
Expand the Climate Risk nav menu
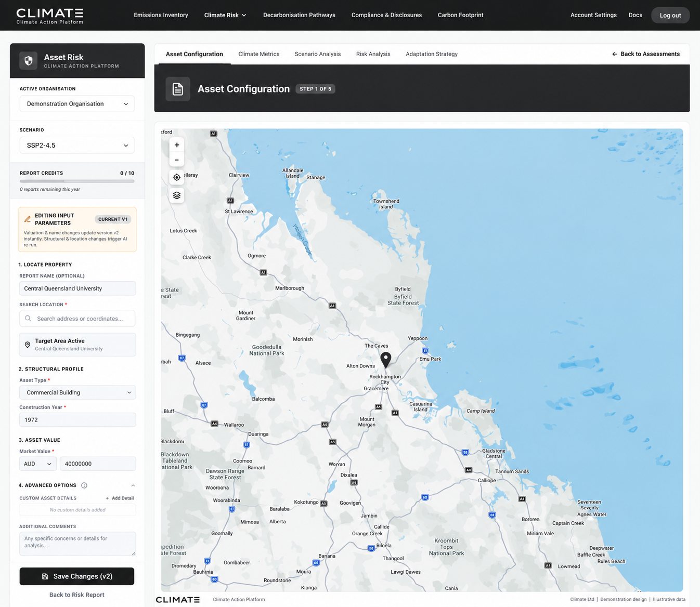pos(225,15)
